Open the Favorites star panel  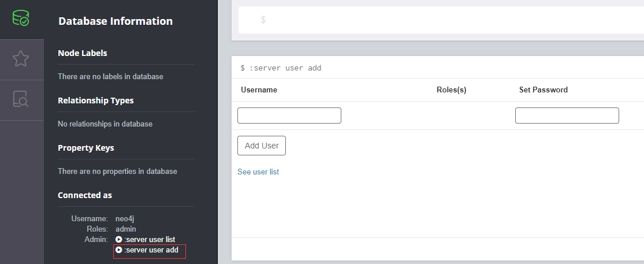[21, 59]
